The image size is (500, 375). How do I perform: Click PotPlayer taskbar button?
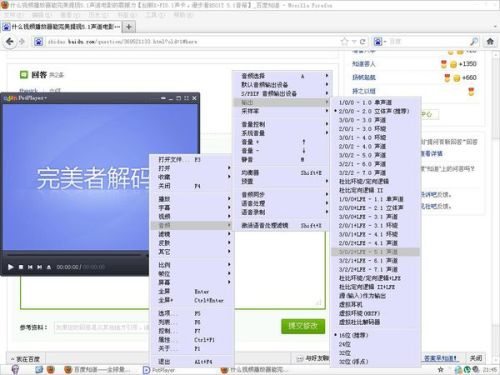pos(159,370)
